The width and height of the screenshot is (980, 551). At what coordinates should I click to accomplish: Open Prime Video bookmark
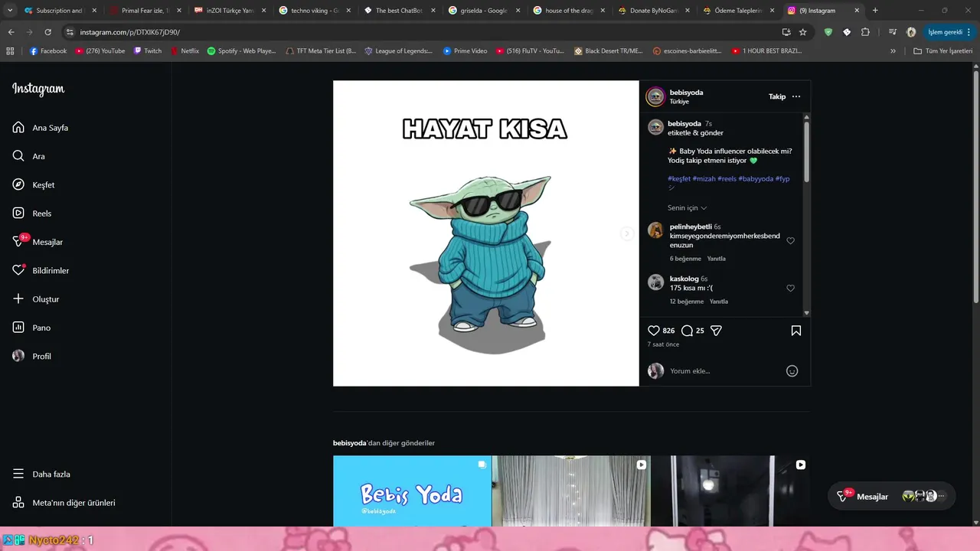tap(465, 51)
